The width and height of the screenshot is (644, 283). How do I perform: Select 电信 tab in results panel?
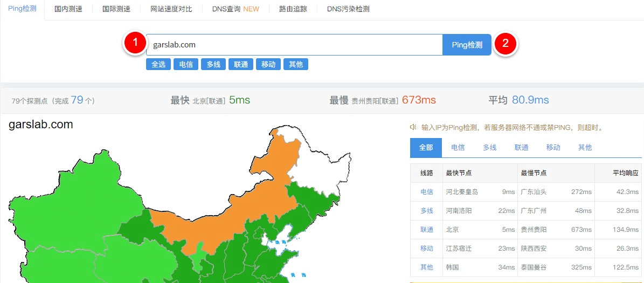tap(458, 148)
